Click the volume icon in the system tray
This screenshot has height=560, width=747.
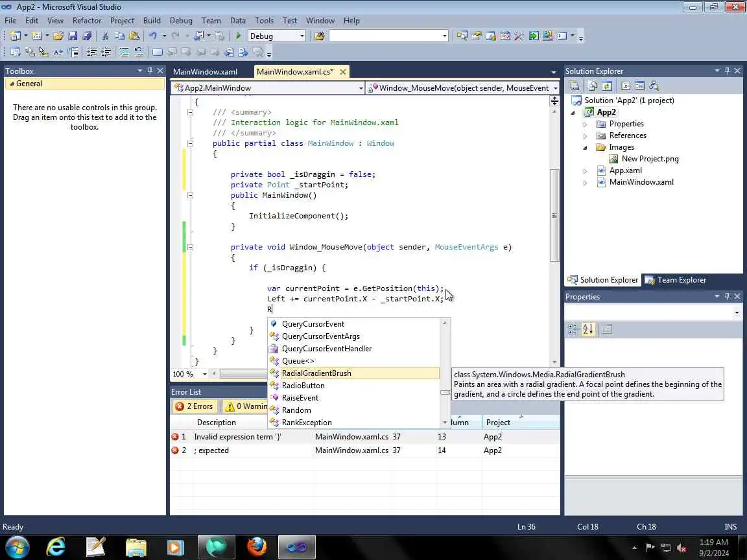pos(682,548)
